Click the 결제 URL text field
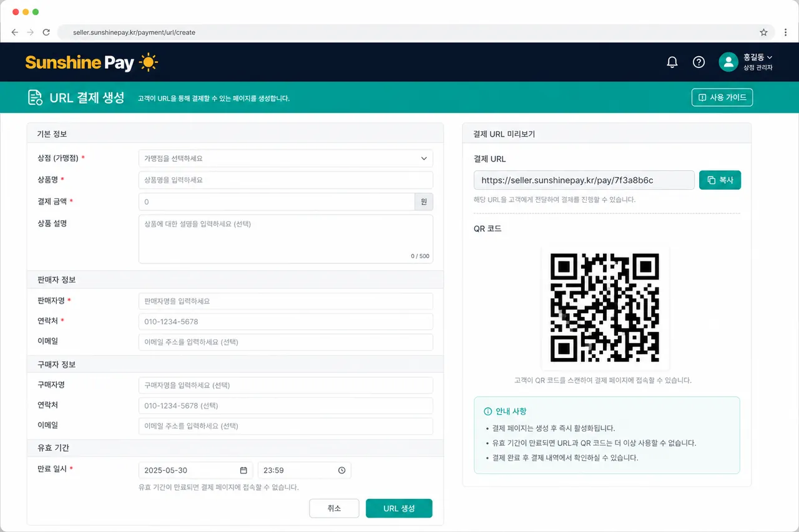This screenshot has height=532, width=799. (584, 180)
